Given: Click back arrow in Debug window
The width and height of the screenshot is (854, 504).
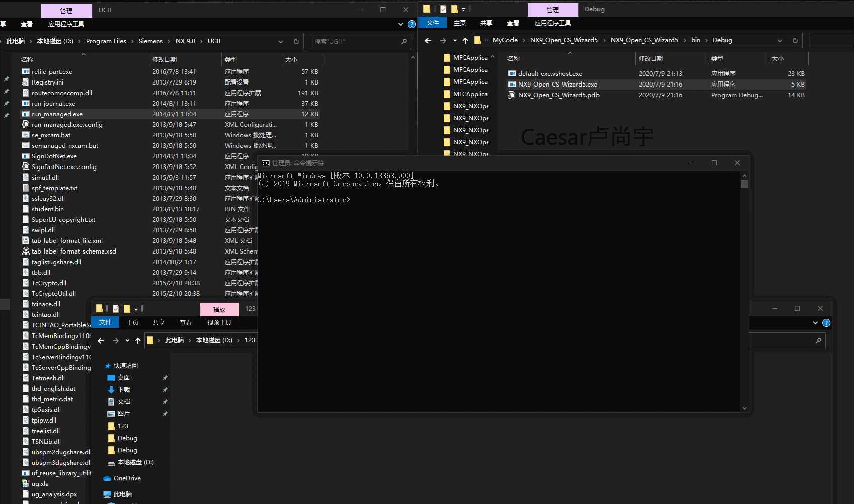Looking at the screenshot, I should pos(428,41).
